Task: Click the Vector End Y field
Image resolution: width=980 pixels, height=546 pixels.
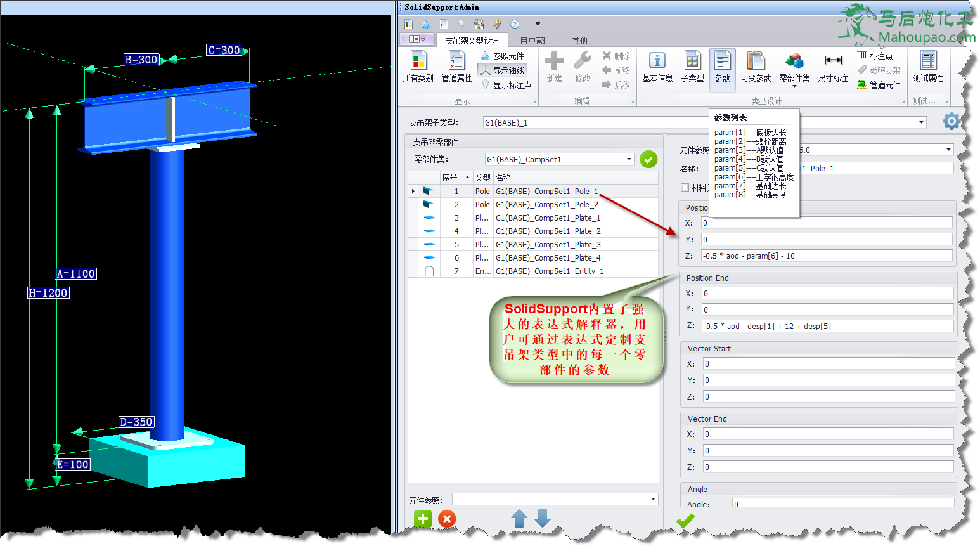Action: (x=828, y=450)
